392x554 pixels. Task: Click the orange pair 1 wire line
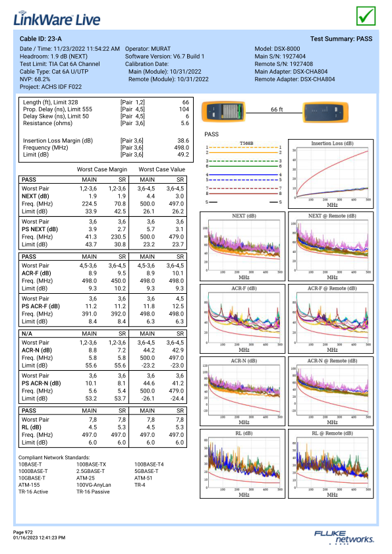244,148
